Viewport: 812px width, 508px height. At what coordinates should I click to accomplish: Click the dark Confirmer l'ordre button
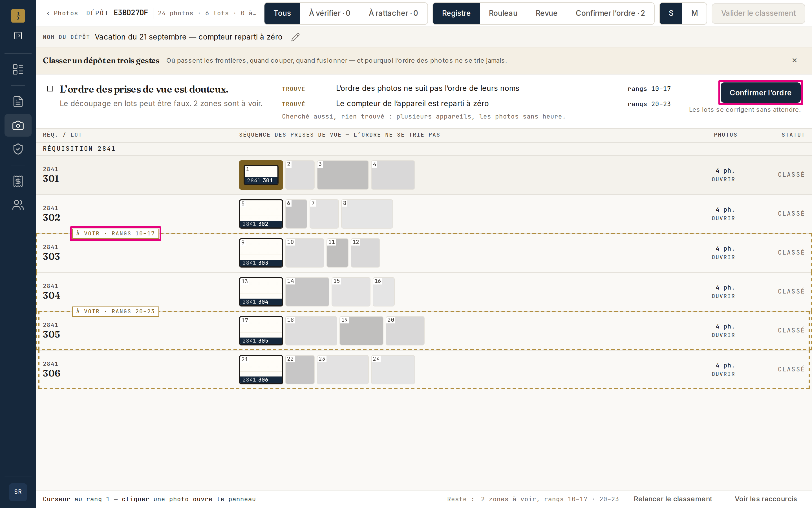[x=760, y=92]
